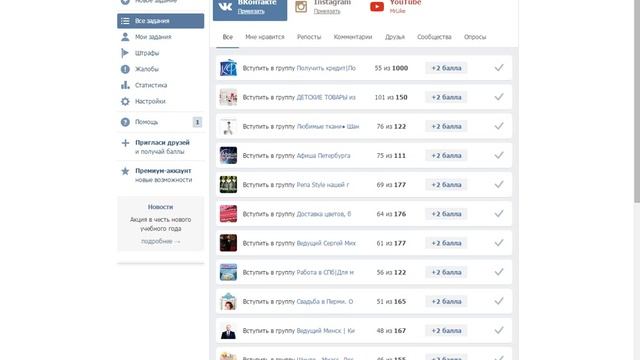Click the Помощь notification badge 1
The width and height of the screenshot is (640, 360).
[x=197, y=122]
